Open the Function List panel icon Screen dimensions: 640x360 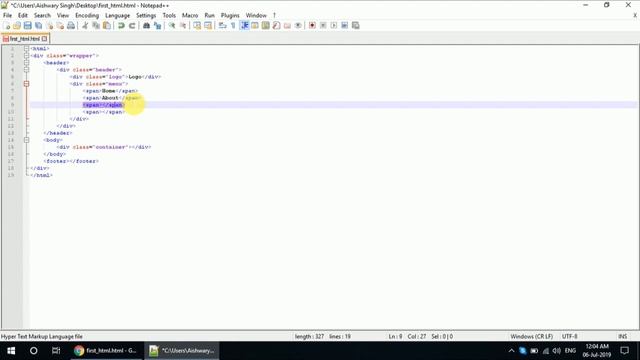click(276, 26)
